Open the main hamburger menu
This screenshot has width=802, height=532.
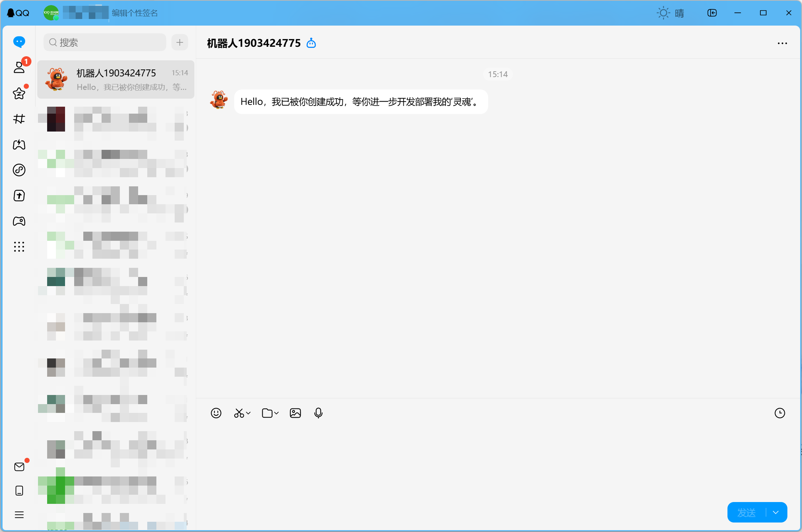pos(19,515)
